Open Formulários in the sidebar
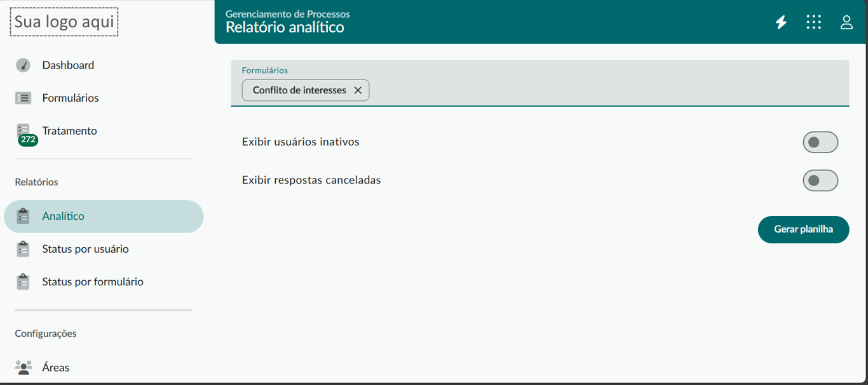The height and width of the screenshot is (385, 868). click(104, 98)
